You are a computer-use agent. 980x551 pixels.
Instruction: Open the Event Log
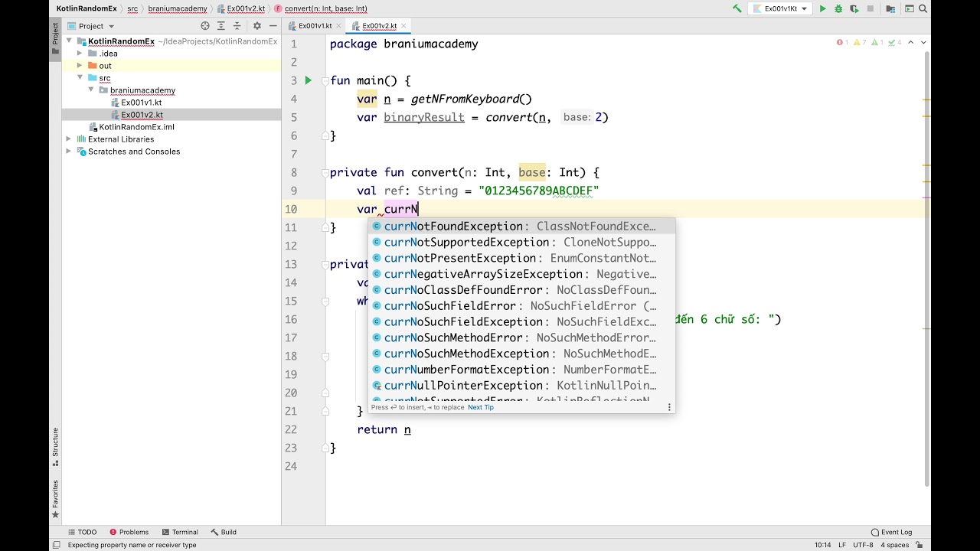click(x=891, y=532)
